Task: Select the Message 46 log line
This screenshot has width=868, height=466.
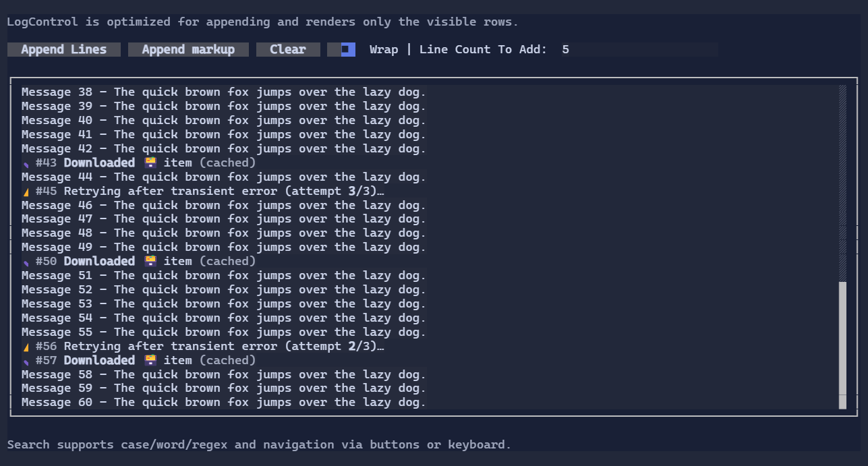Action: click(224, 205)
